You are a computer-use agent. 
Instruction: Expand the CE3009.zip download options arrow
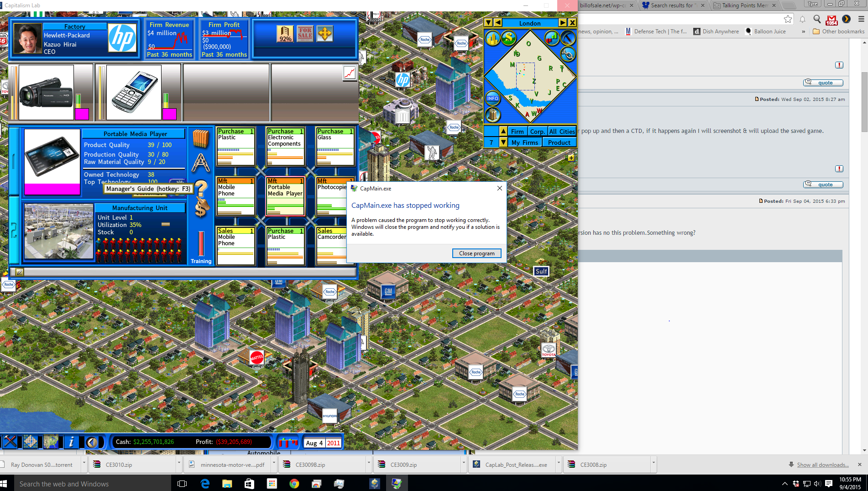[464, 465]
